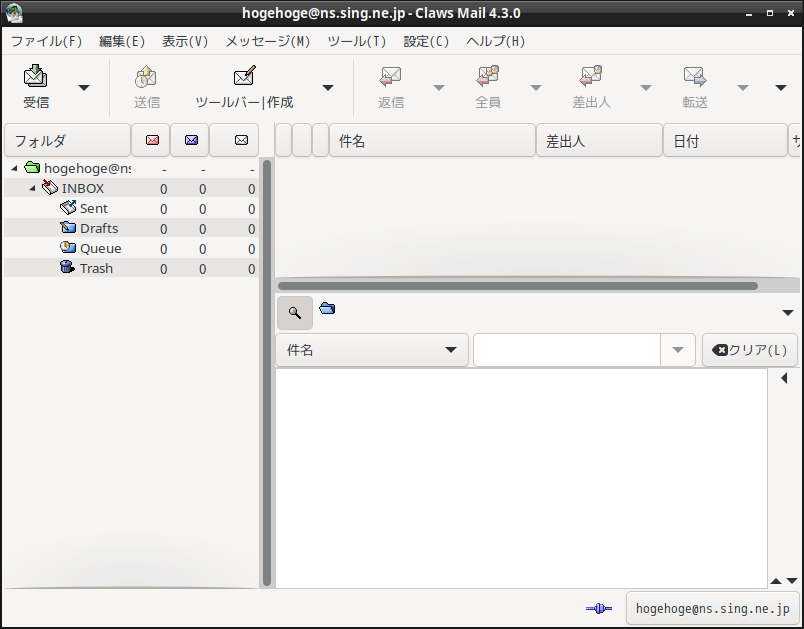Open the Reply sender (差出人) dropdown arrow
This screenshot has width=804, height=629.
(646, 88)
